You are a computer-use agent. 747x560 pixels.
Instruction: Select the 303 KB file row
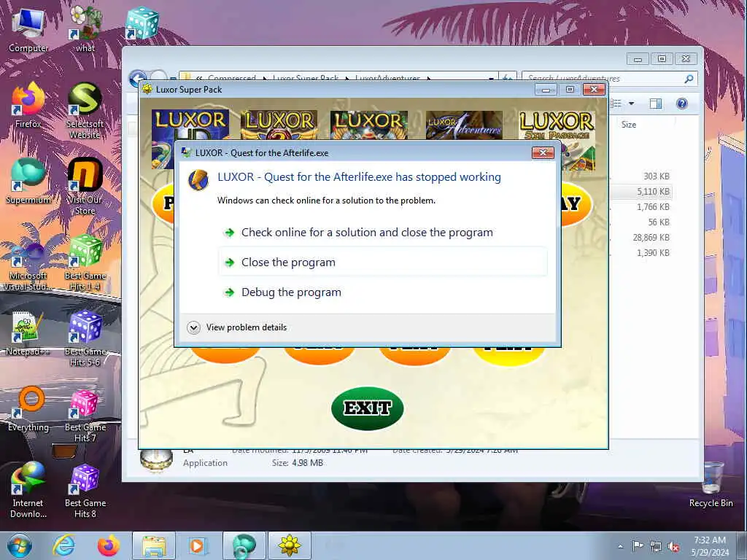point(640,176)
